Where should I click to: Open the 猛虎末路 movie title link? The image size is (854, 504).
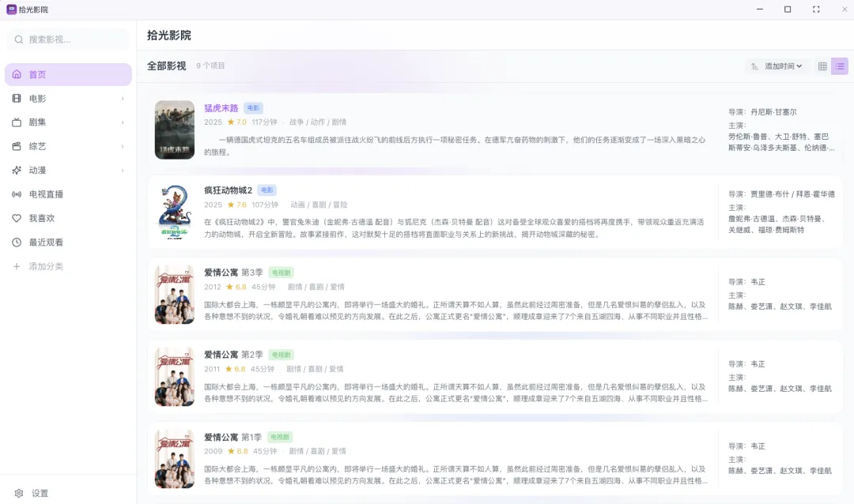[221, 108]
